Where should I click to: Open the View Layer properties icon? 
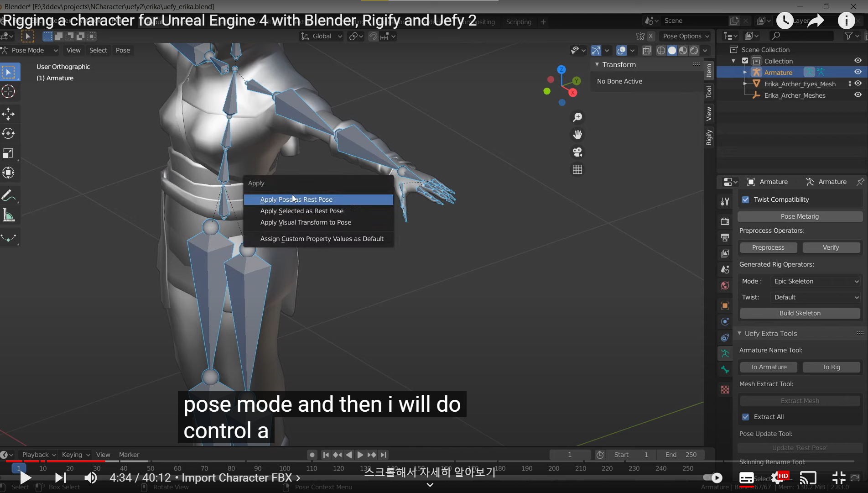[x=725, y=253]
